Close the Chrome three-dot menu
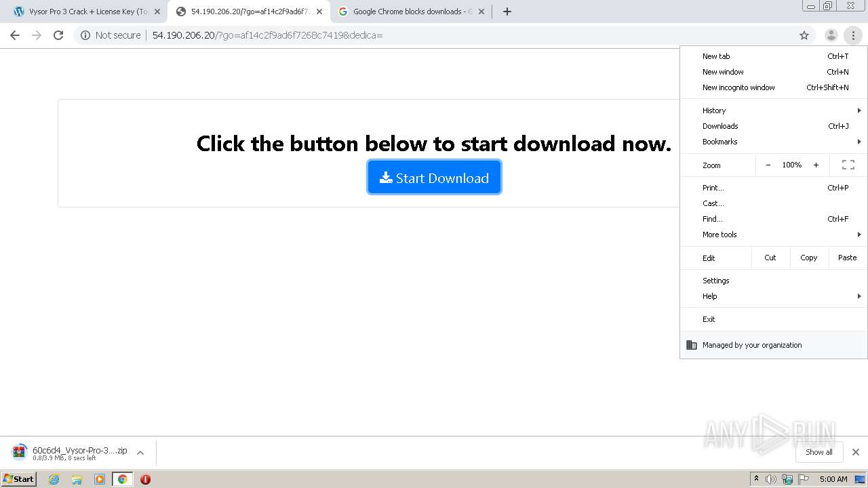 pyautogui.click(x=853, y=35)
